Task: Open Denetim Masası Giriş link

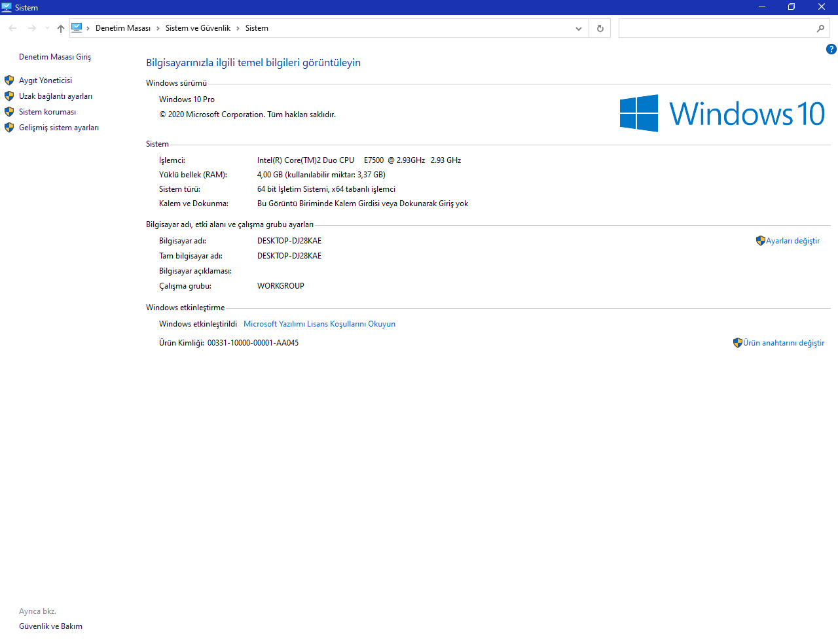Action: tap(55, 57)
